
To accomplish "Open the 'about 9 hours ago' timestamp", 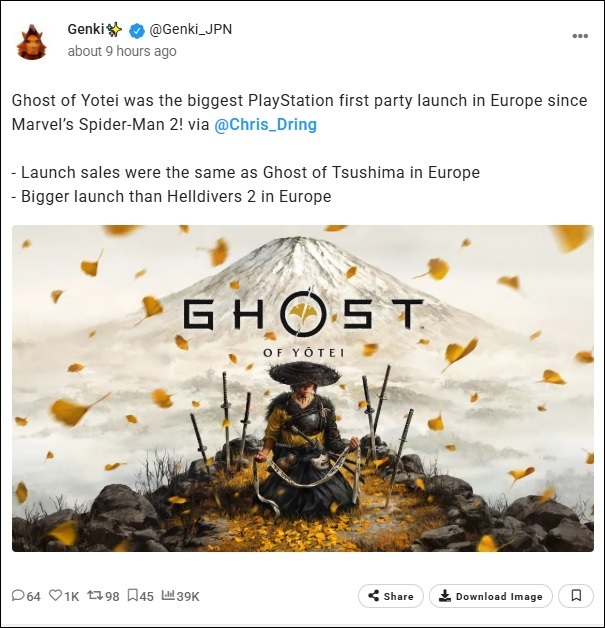I will tap(122, 51).
